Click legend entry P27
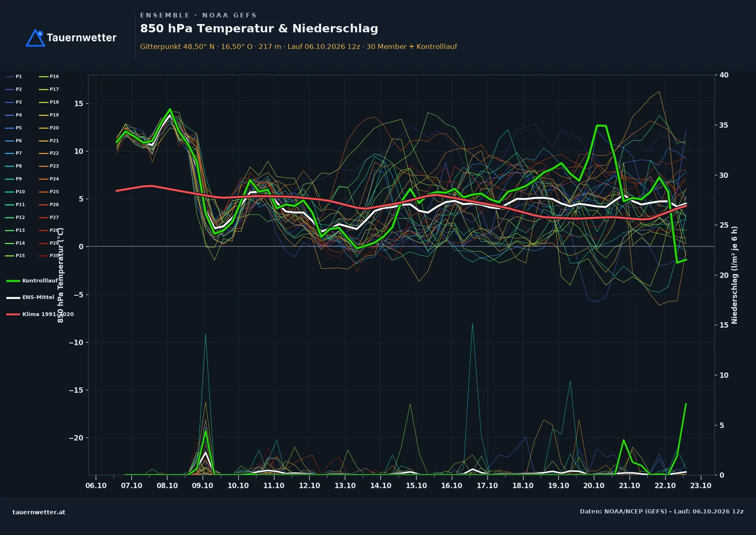This screenshot has height=535, width=756. (49, 217)
